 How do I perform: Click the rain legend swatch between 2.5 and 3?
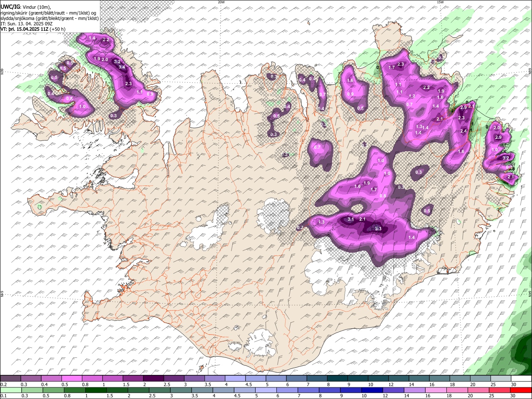click(160, 390)
